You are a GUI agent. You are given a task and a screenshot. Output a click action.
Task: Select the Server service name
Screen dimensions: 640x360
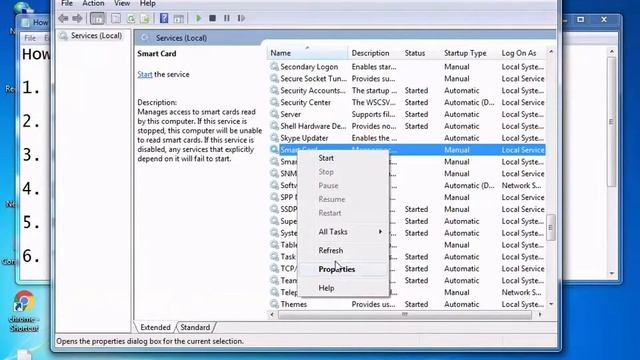point(290,114)
